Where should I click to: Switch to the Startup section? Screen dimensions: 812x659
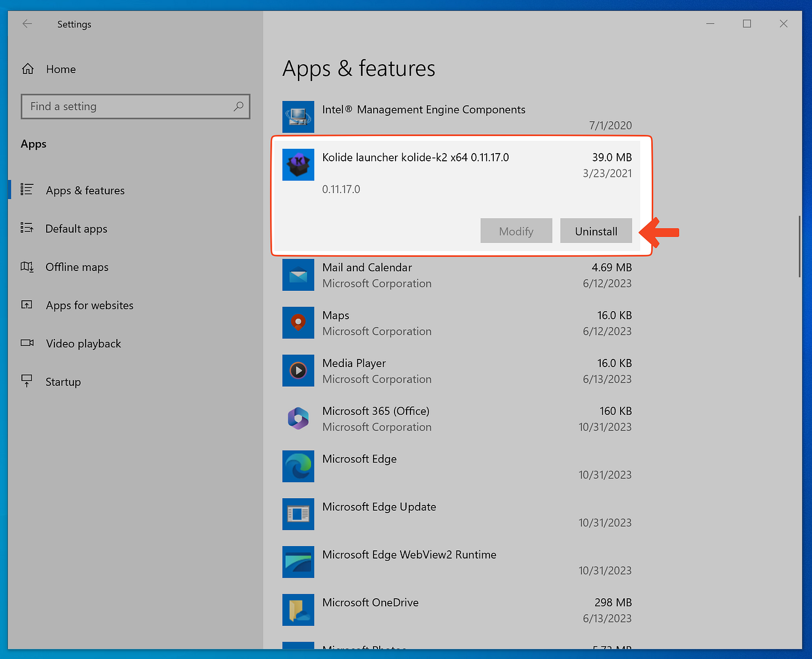(x=63, y=382)
